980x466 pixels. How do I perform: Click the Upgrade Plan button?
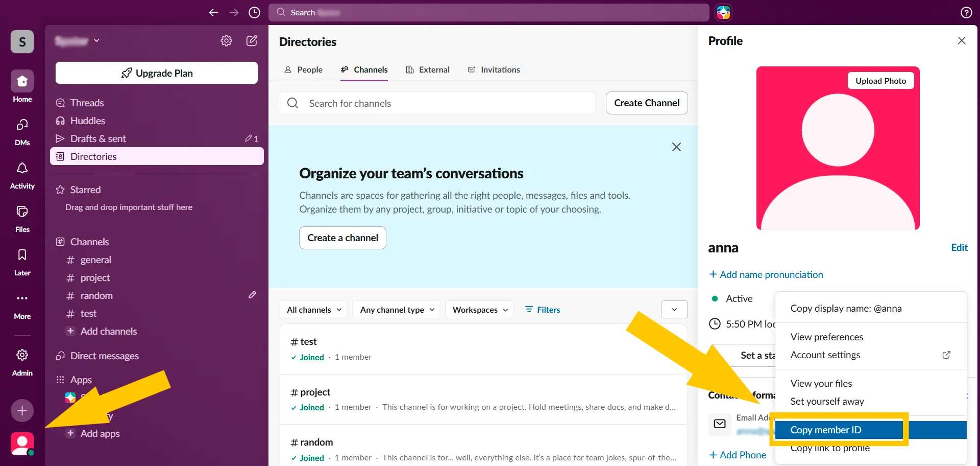[x=157, y=73]
